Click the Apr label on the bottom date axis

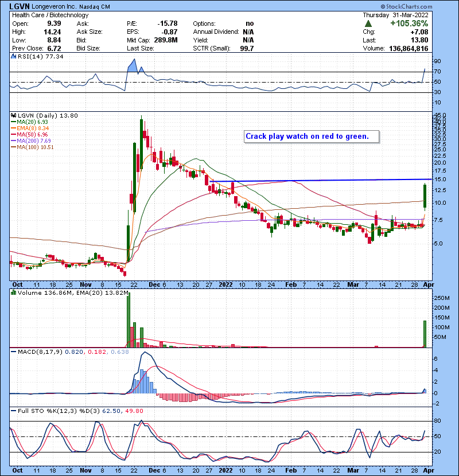(x=429, y=470)
